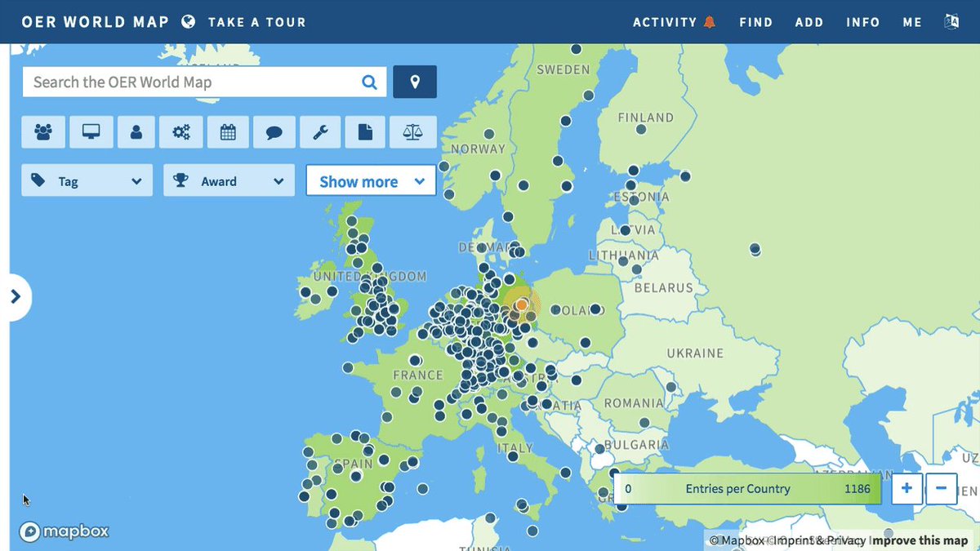This screenshot has width=980, height=551.
Task: Open the Imprint & Privacy link
Action: point(817,540)
